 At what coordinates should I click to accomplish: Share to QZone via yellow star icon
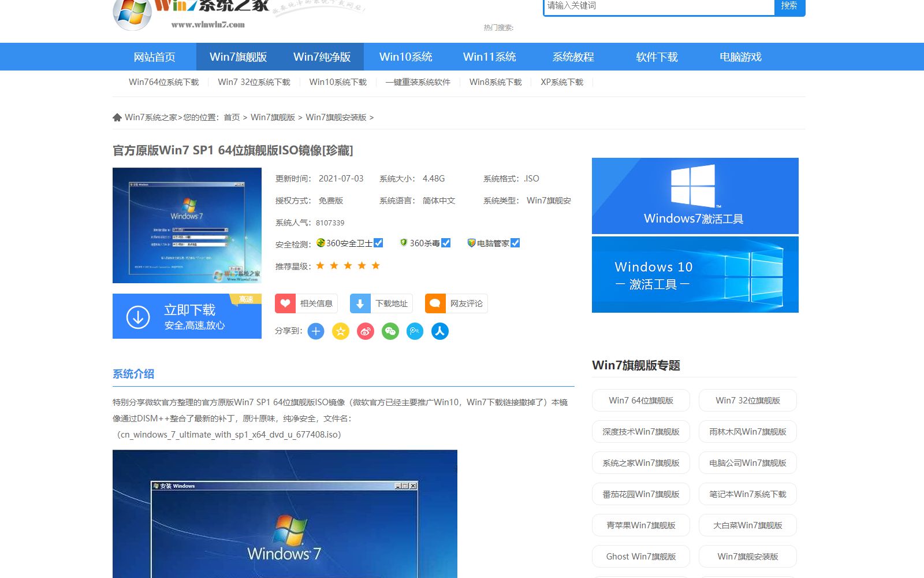pos(341,331)
